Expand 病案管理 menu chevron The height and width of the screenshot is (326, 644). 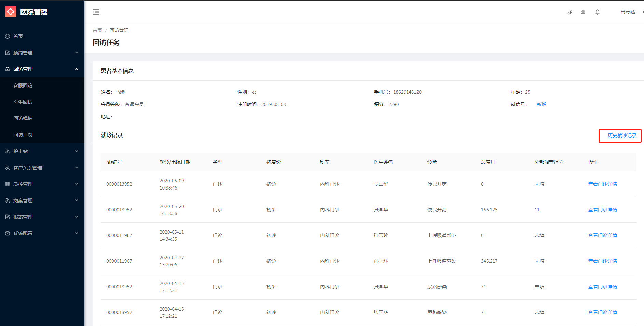pyautogui.click(x=77, y=200)
